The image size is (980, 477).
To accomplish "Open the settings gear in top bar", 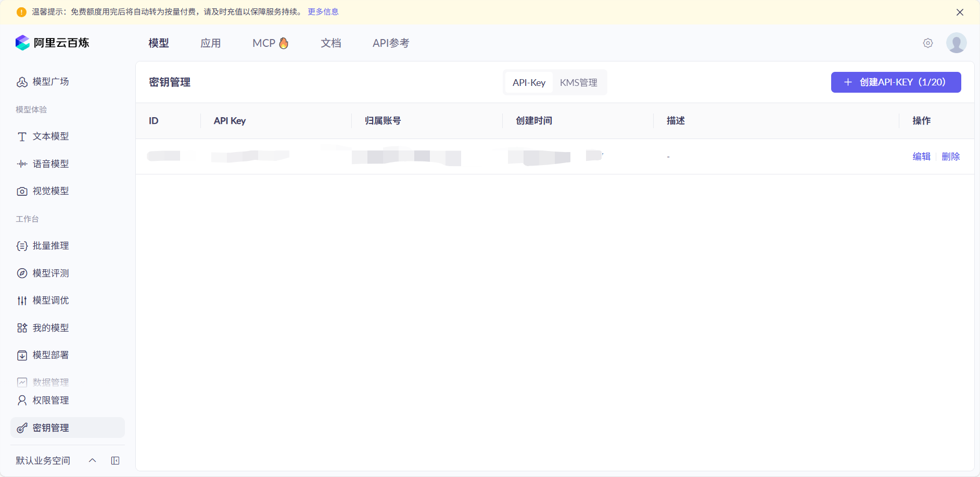I will point(928,43).
